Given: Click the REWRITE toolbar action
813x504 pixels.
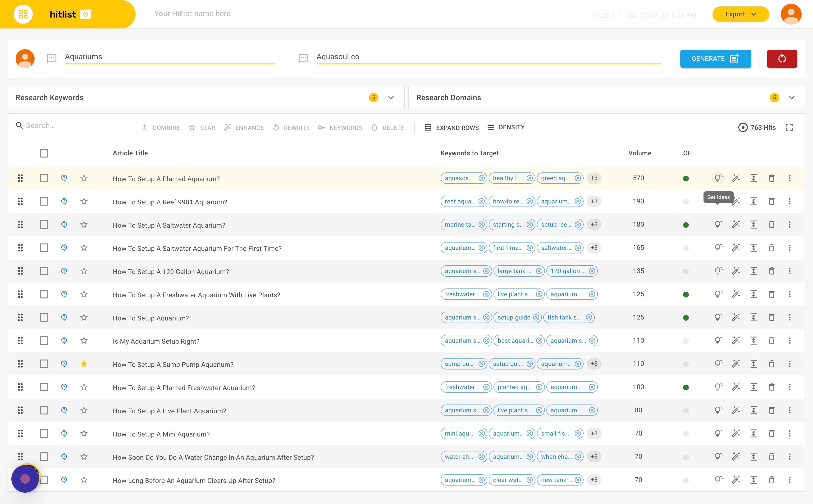Looking at the screenshot, I should coord(291,128).
